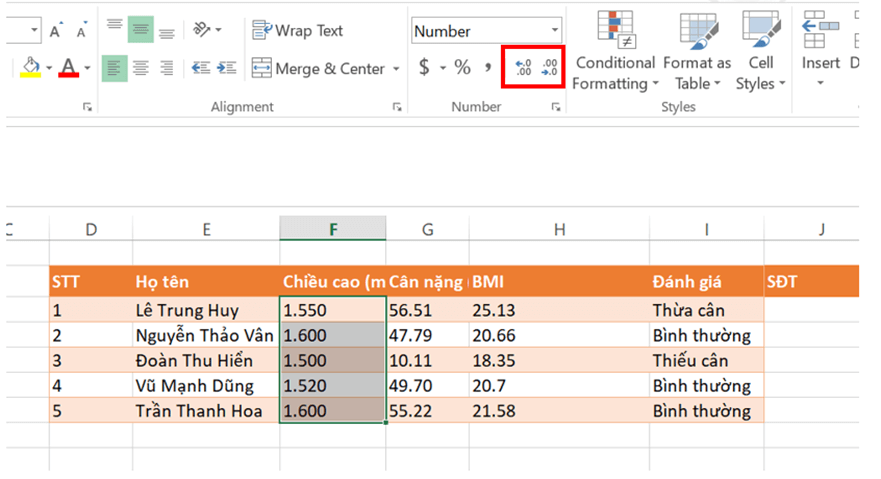Click the Increase Font Size icon

pos(59,30)
